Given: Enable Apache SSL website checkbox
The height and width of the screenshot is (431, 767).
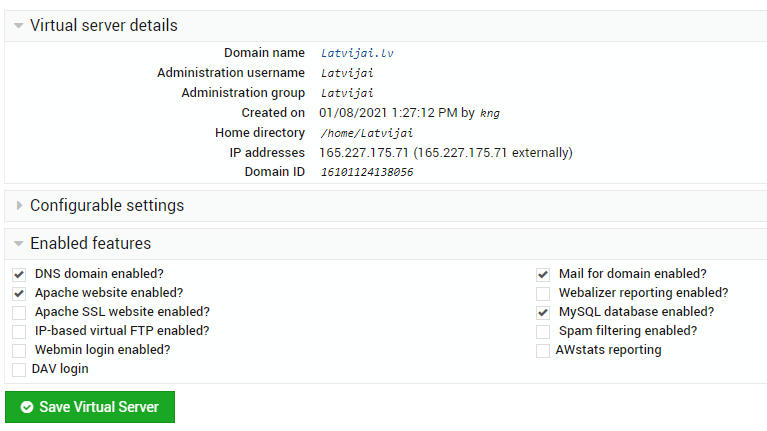Looking at the screenshot, I should (19, 313).
